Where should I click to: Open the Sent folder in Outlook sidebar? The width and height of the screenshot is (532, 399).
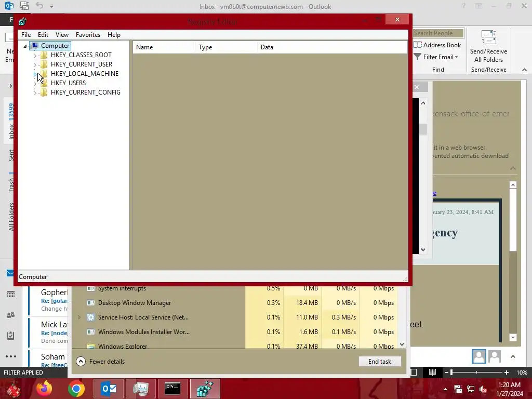(11, 155)
